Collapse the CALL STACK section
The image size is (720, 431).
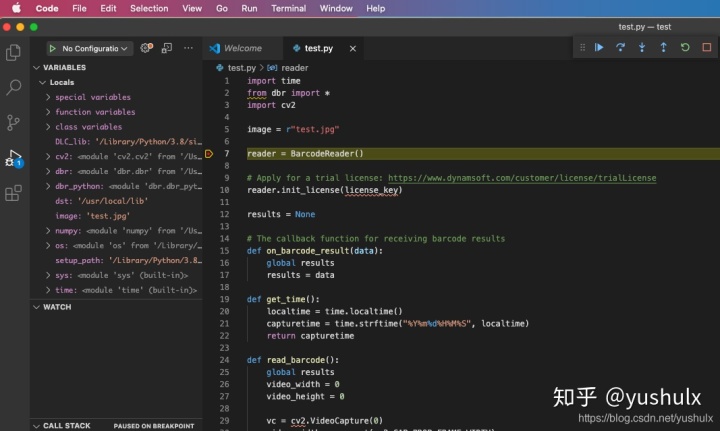[x=36, y=426]
